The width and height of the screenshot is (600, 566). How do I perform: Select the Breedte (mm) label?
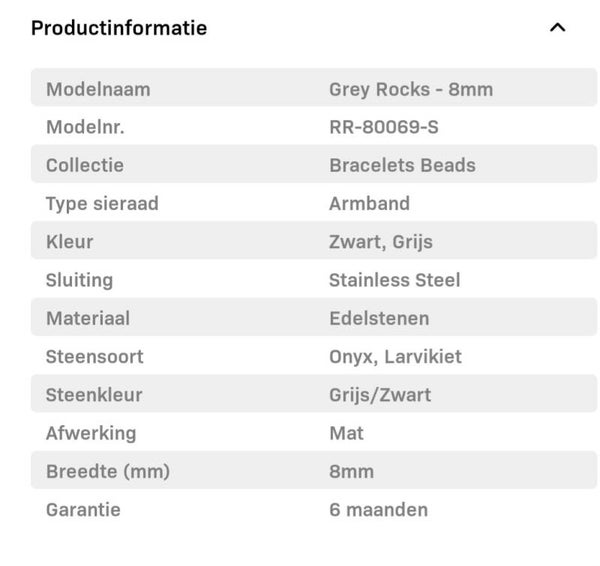108,471
